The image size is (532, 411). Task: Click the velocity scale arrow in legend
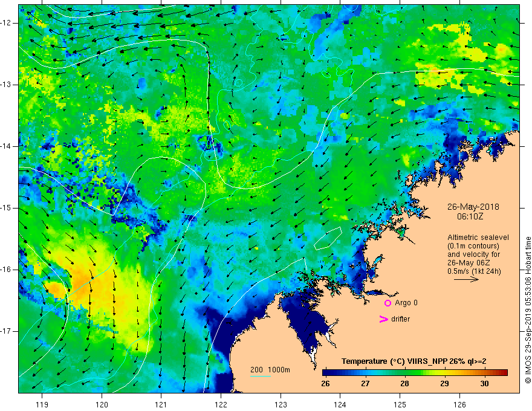point(466,279)
